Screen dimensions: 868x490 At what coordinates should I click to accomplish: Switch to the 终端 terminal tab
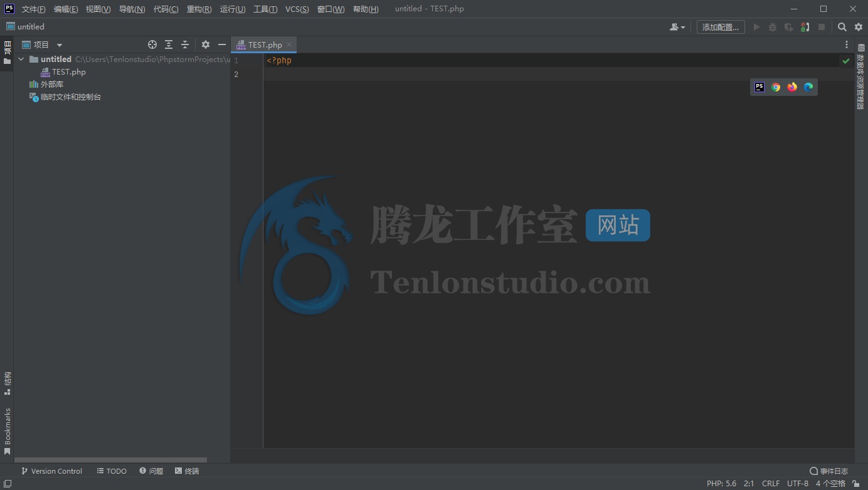click(187, 471)
